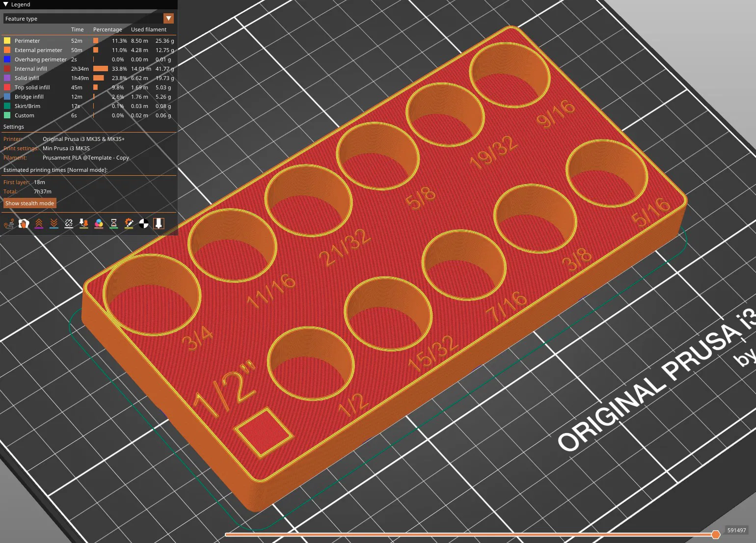Screen dimensions: 756x543
Task: Toggle Perimeter feature visibility in legend
Action: tap(89, 41)
